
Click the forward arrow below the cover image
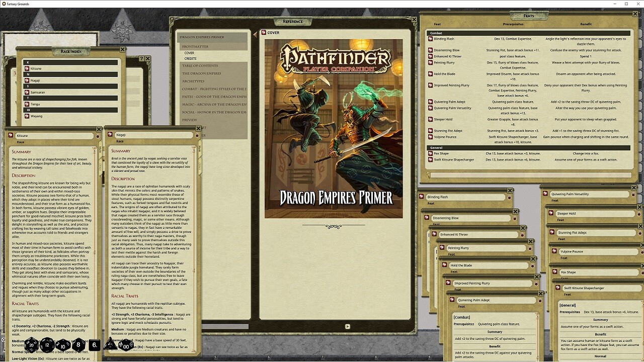(347, 326)
